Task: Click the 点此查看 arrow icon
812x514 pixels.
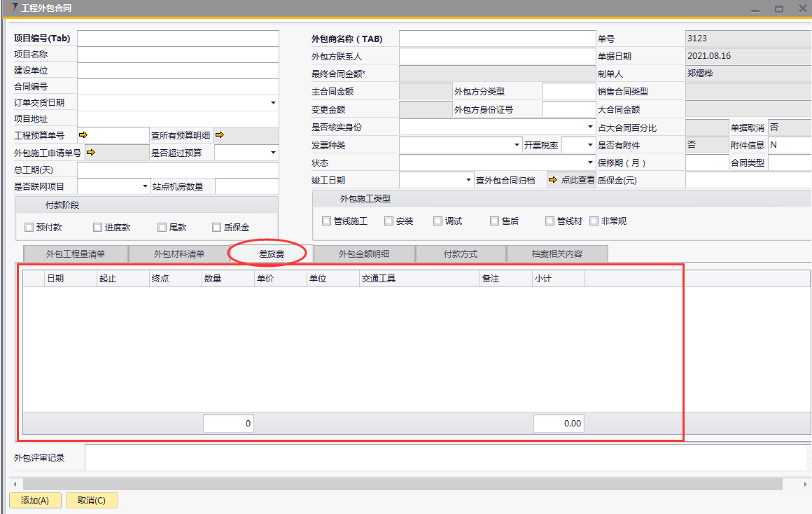Action: [553, 180]
